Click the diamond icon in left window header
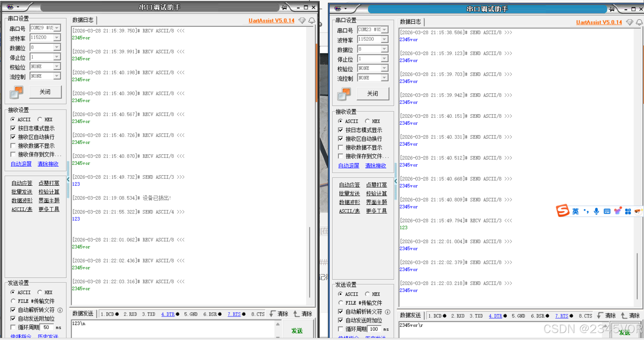 pyautogui.click(x=302, y=21)
